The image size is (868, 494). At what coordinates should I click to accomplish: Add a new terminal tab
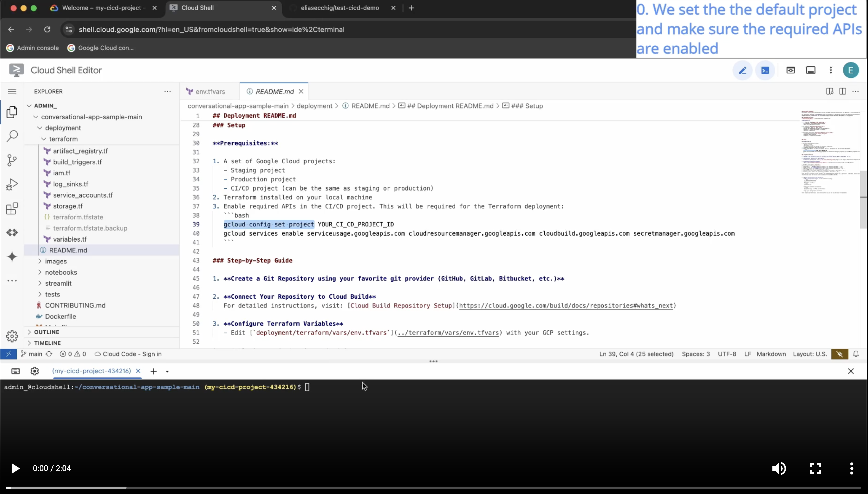click(154, 371)
